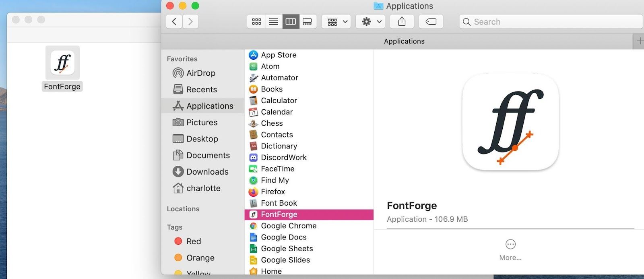This screenshot has height=279, width=644.
Task: Select Books in the list
Action: 309,89
